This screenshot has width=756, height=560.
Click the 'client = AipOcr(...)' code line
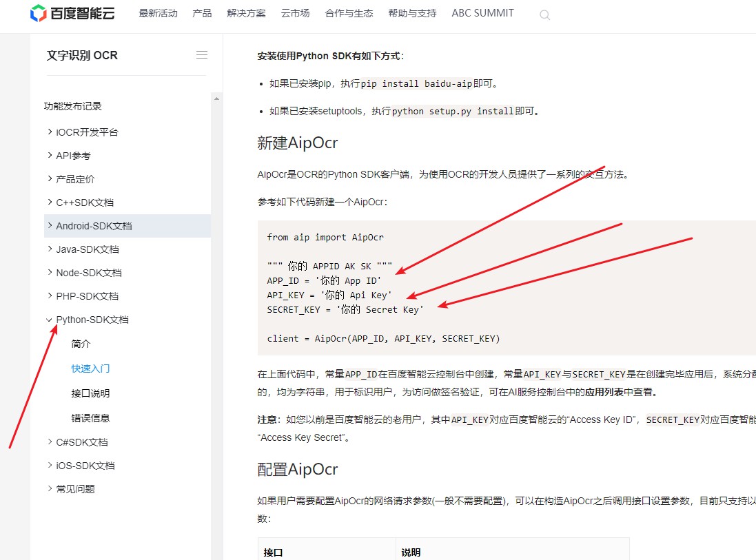(383, 338)
